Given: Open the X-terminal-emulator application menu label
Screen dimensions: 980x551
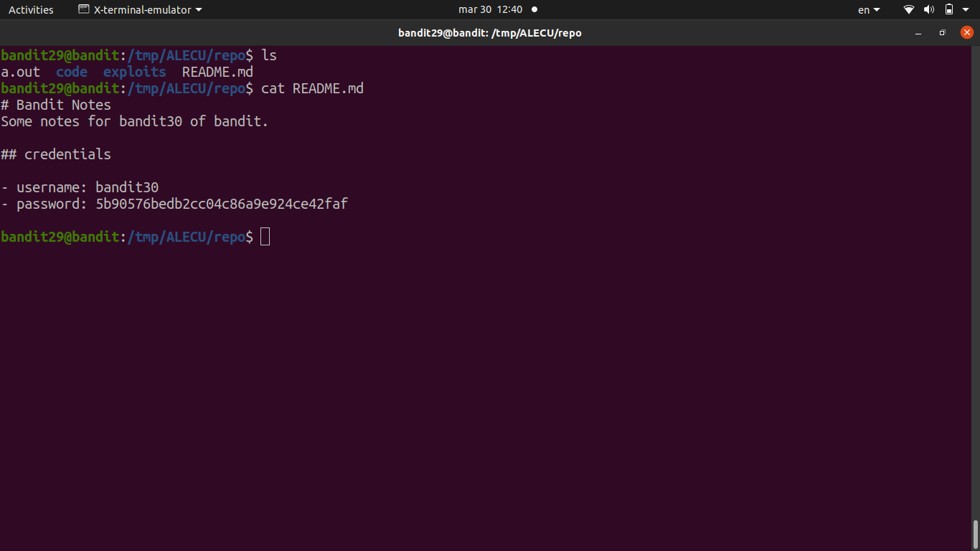Looking at the screenshot, I should (x=142, y=10).
